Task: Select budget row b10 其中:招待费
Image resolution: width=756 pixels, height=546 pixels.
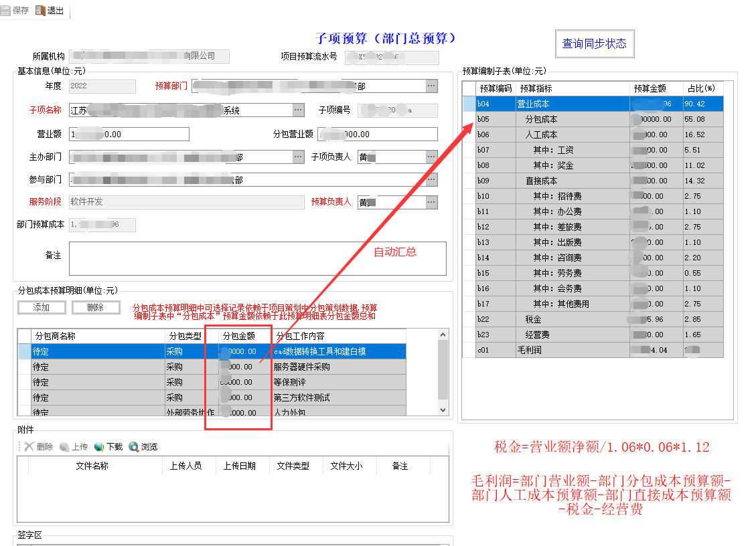Action: pyautogui.click(x=593, y=196)
